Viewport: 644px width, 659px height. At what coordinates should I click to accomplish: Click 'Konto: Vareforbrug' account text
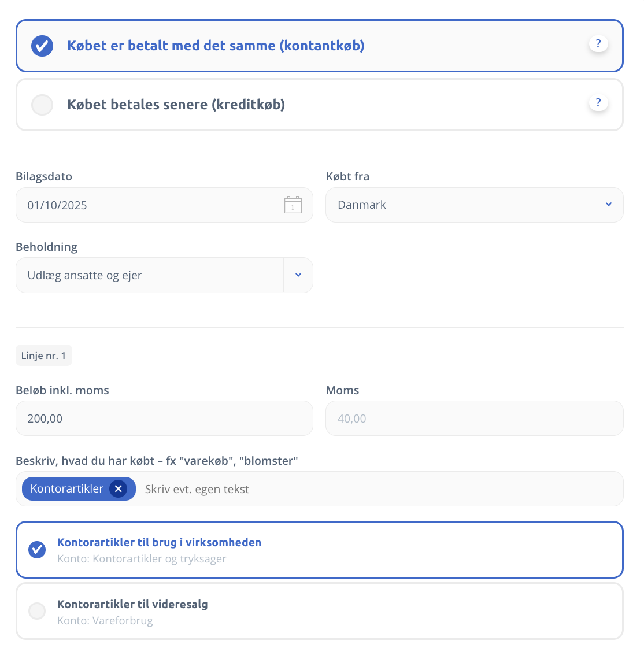[x=105, y=621]
